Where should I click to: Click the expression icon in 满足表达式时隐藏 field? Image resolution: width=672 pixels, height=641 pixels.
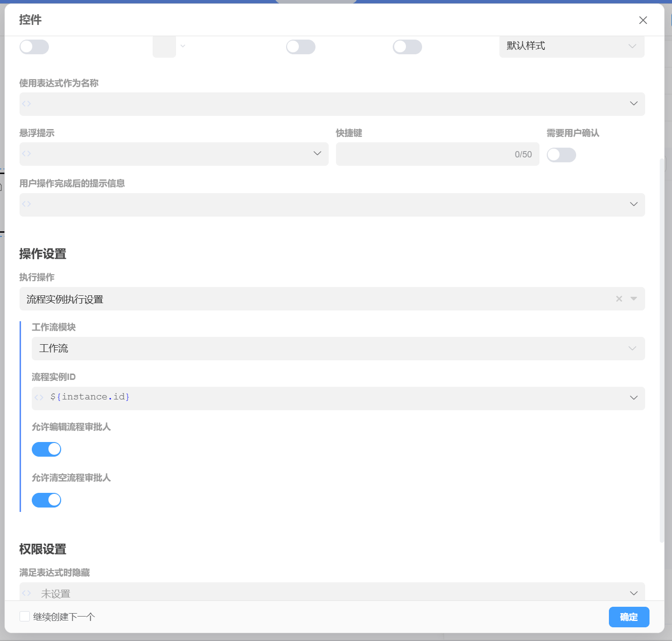click(26, 593)
